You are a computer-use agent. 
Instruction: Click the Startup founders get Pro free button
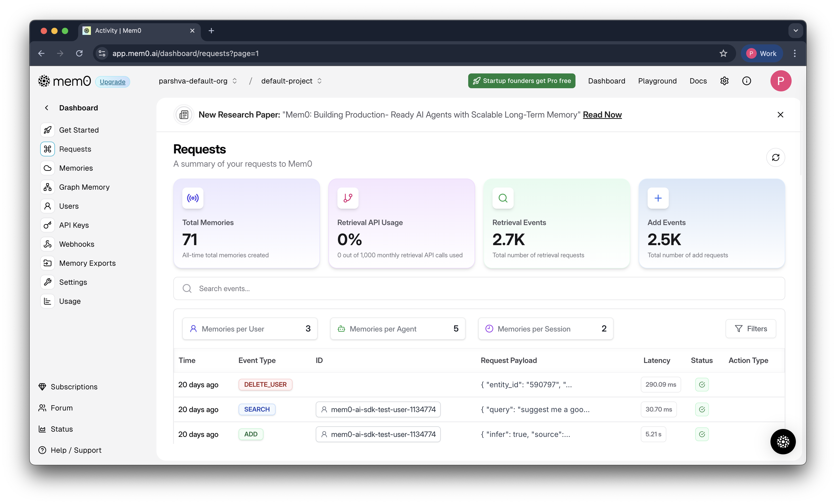pyautogui.click(x=522, y=81)
